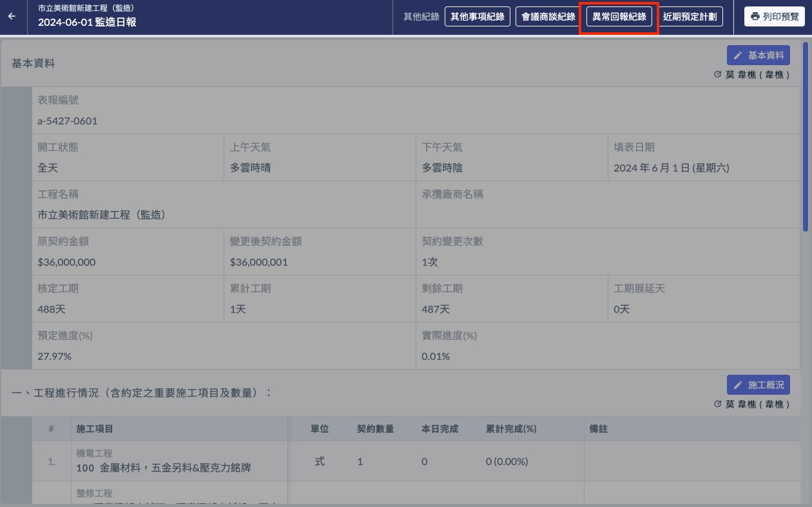Click the vertical scrollbar on right edge
This screenshot has height=507, width=812.
805,135
